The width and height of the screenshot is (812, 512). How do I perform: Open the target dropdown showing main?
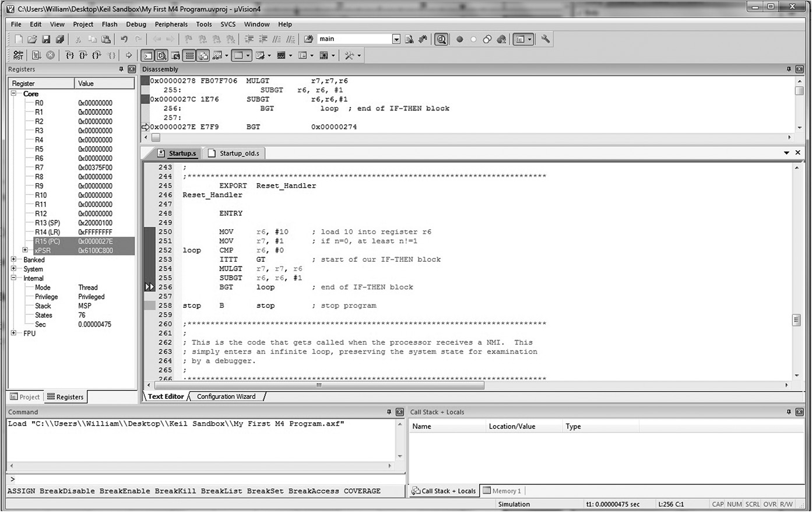point(396,38)
